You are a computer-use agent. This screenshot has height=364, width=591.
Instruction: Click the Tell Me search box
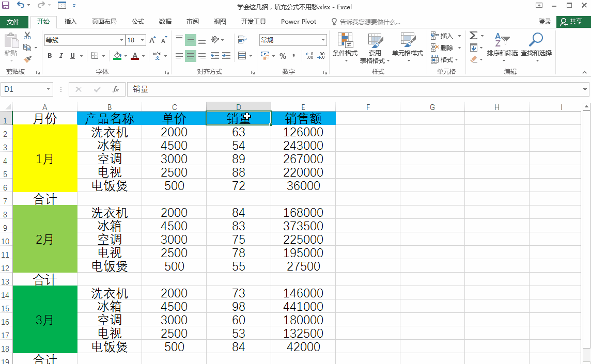366,22
